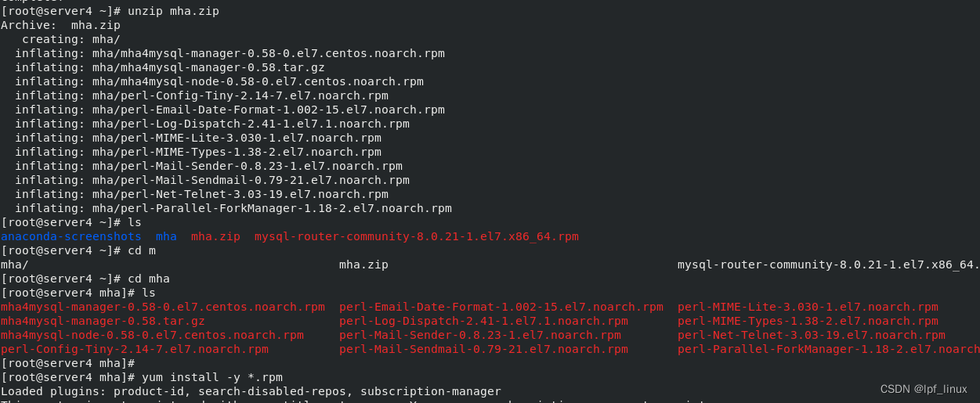Click the "yum install -y *.rpm" command
Viewport: 980px width, 403px height.
coord(205,377)
